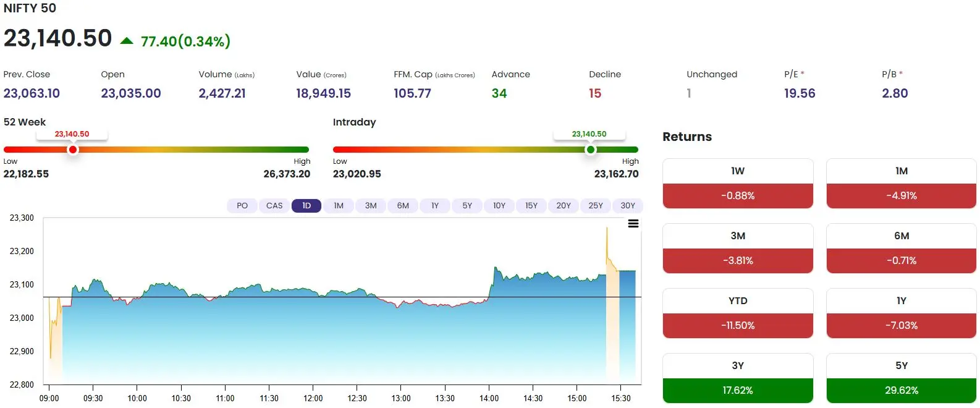Choose the 10Y chart period tab
This screenshot has height=408, width=980.
(499, 206)
